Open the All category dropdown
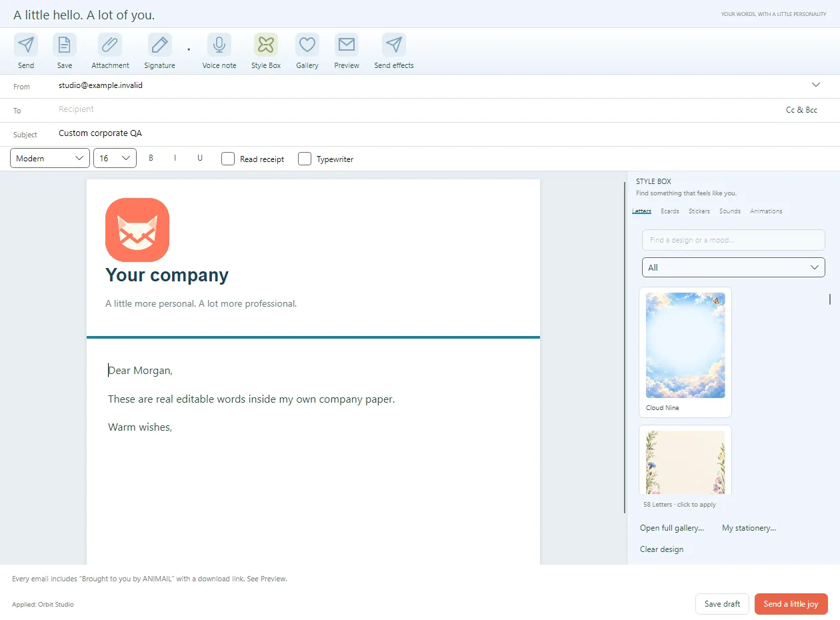Viewport: 840px width, 620px height. point(733,267)
